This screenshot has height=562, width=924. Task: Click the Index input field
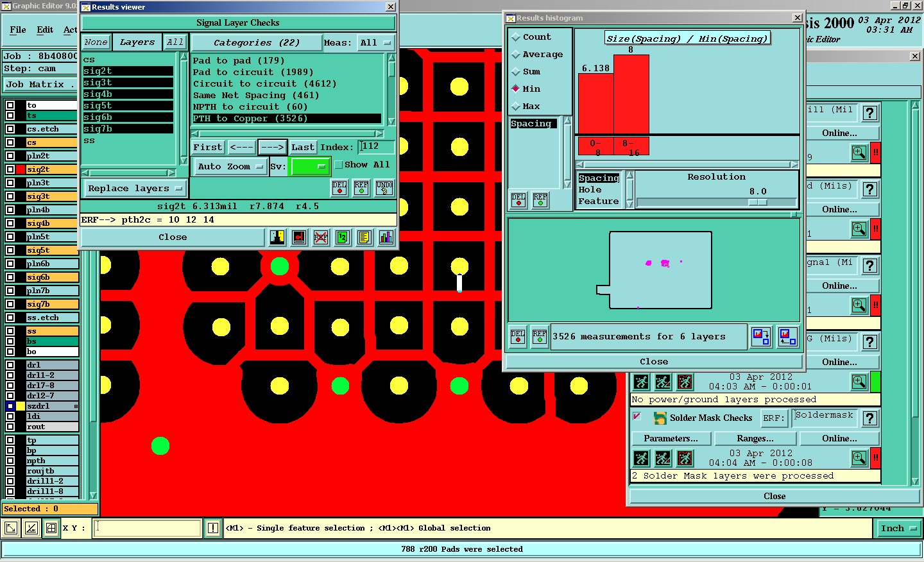click(x=376, y=147)
